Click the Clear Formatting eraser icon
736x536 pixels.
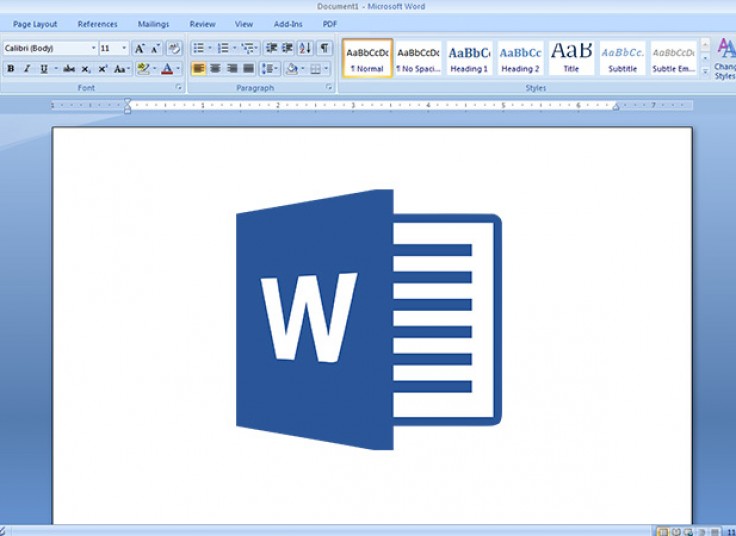click(174, 48)
